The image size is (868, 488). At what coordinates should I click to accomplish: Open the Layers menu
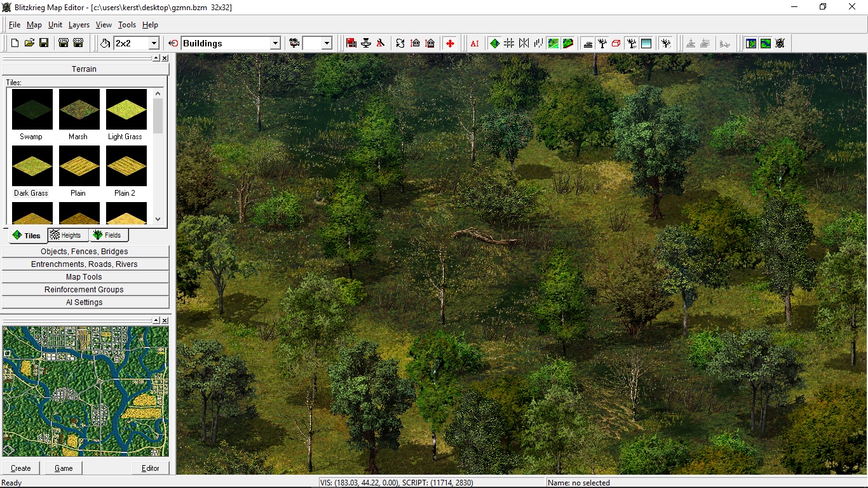pos(79,25)
